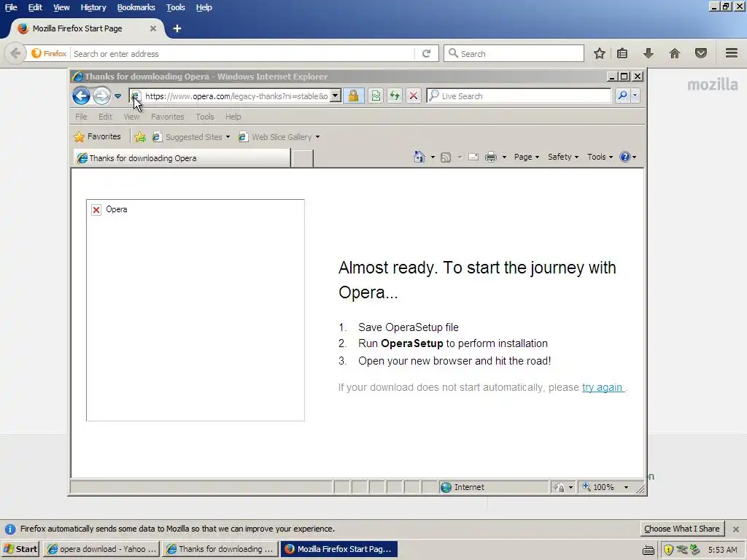The height and width of the screenshot is (560, 747).
Task: Open new blank IE tab
Action: pos(302,158)
